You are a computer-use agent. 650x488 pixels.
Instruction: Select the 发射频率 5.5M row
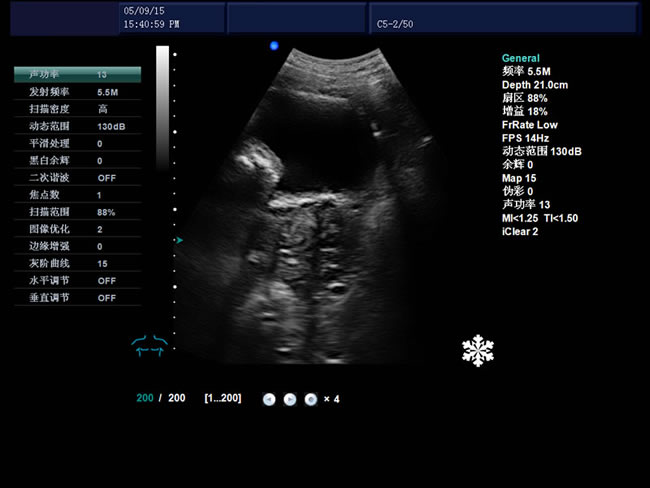click(77, 92)
